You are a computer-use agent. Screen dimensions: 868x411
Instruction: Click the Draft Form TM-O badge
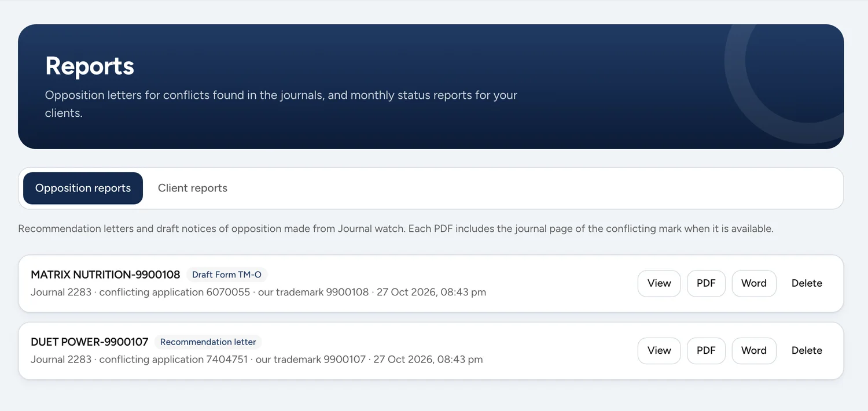(227, 275)
